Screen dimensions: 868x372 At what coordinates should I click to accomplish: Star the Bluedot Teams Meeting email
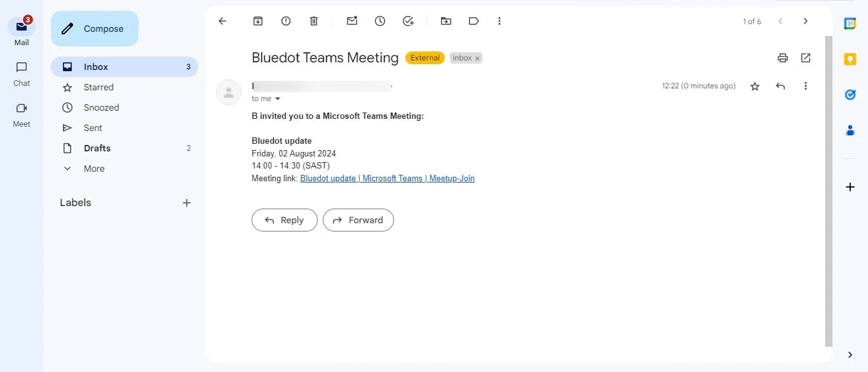coord(755,86)
